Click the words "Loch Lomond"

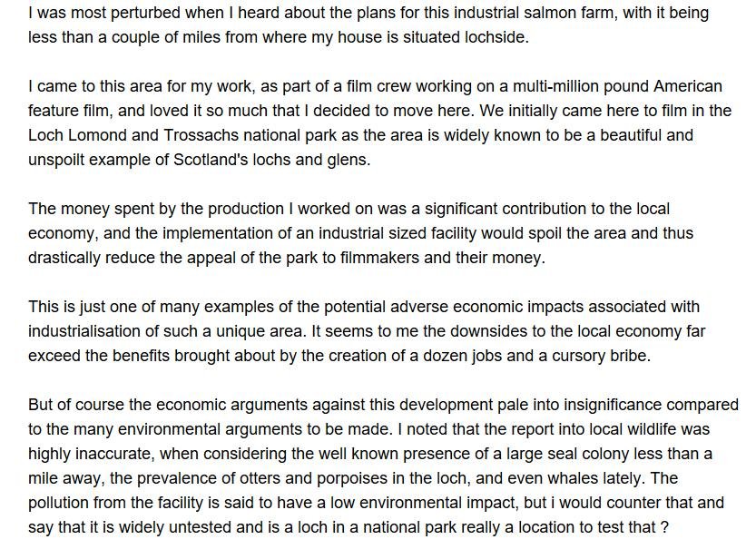[73, 135]
